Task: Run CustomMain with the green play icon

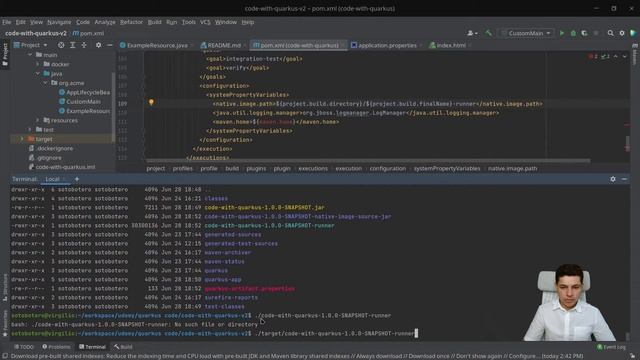Action: (x=562, y=33)
